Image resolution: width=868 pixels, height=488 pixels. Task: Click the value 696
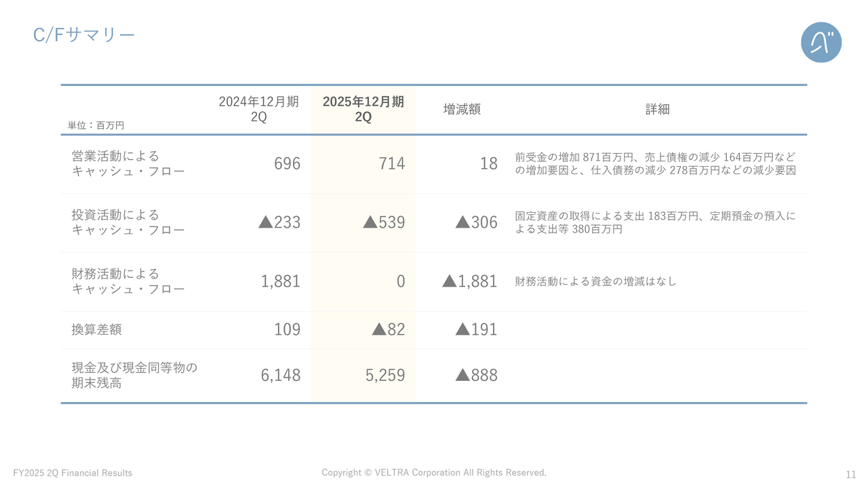(x=287, y=163)
